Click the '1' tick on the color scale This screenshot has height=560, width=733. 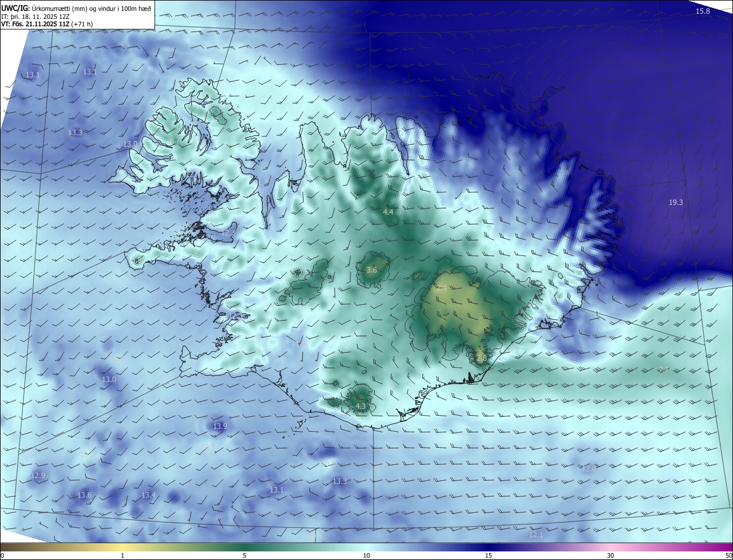(x=123, y=555)
